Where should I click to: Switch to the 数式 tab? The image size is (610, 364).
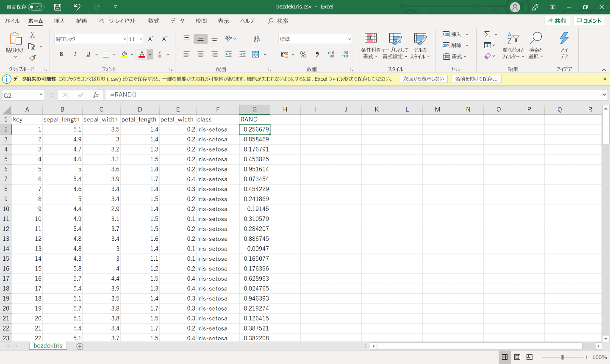(154, 21)
